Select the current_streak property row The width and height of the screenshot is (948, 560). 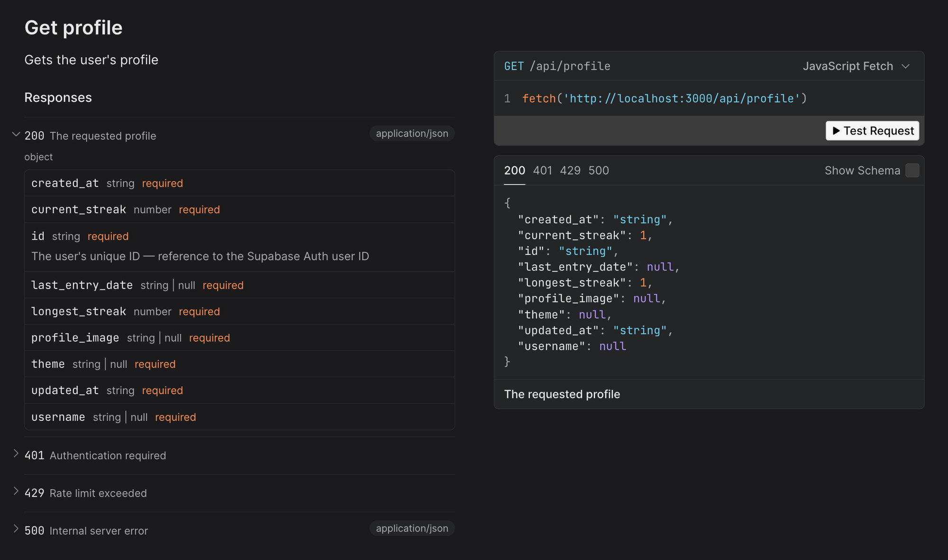coord(239,209)
